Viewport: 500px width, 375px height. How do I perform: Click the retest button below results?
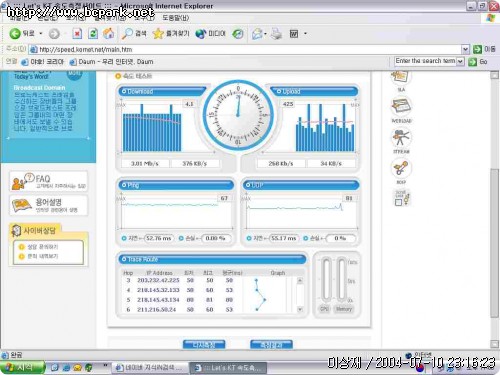click(x=204, y=345)
